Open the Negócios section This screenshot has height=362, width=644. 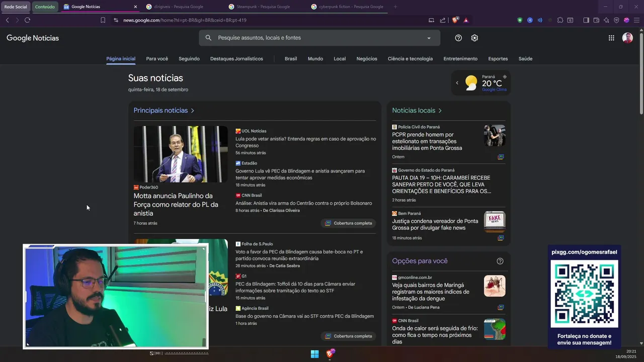click(367, 59)
